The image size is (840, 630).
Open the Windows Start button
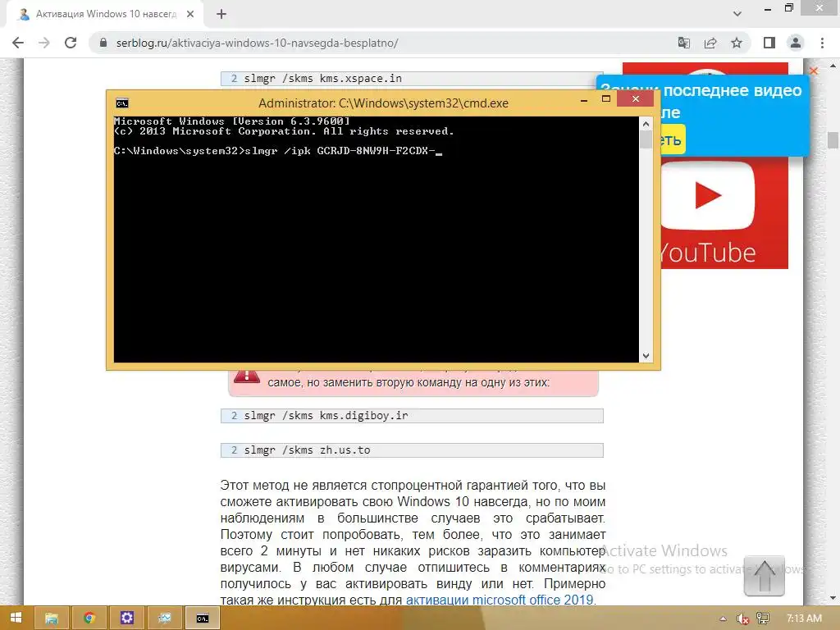point(16,619)
